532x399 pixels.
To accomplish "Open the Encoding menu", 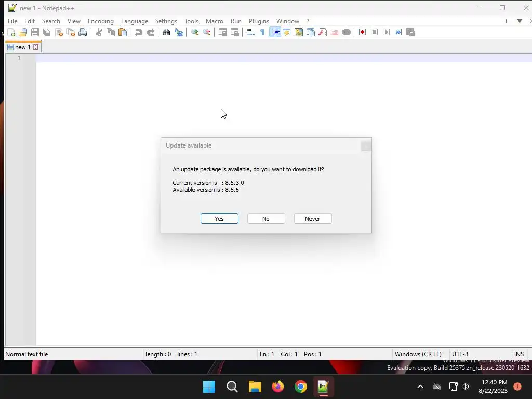I will tap(100, 21).
